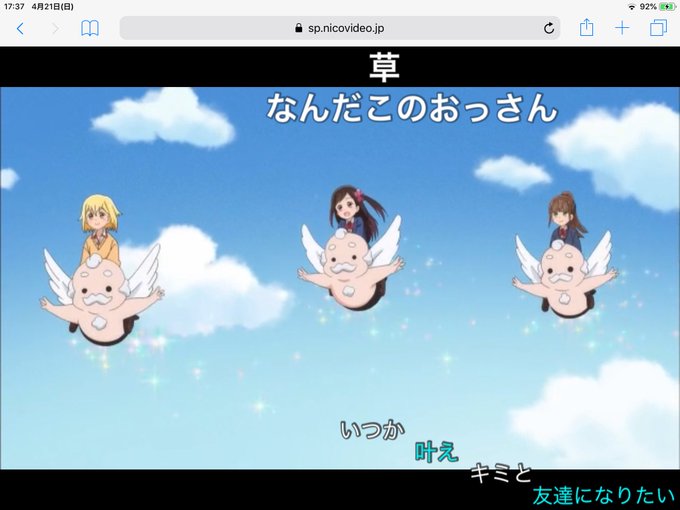
Task: Tap the sp.nicovideo.jp address bar
Action: pos(340,28)
